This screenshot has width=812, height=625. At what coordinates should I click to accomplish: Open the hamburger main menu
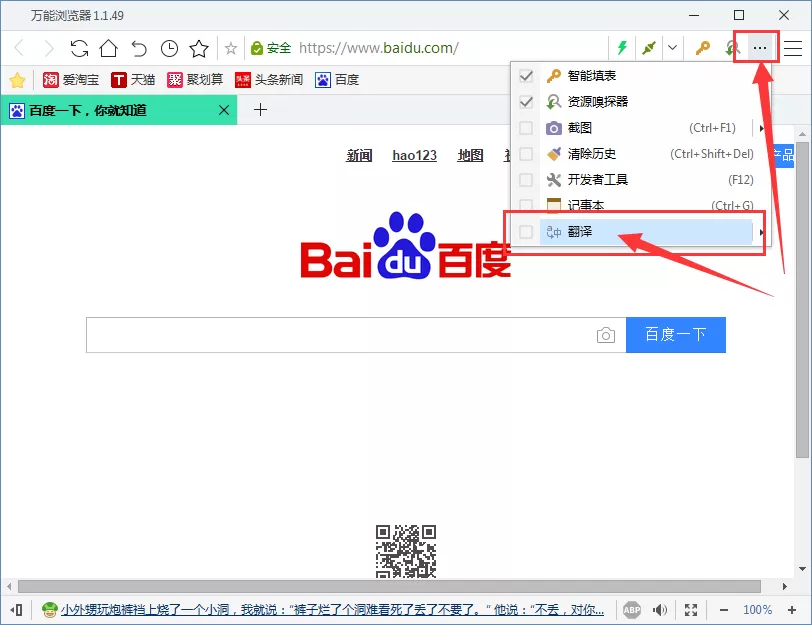click(793, 48)
